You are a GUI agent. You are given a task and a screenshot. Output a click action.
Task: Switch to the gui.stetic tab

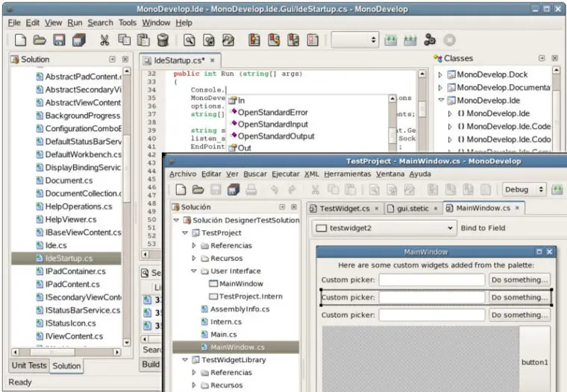coord(413,209)
